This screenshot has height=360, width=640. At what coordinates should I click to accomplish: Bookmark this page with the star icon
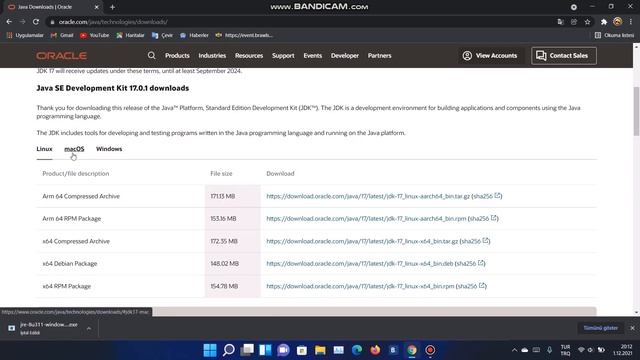[587, 22]
